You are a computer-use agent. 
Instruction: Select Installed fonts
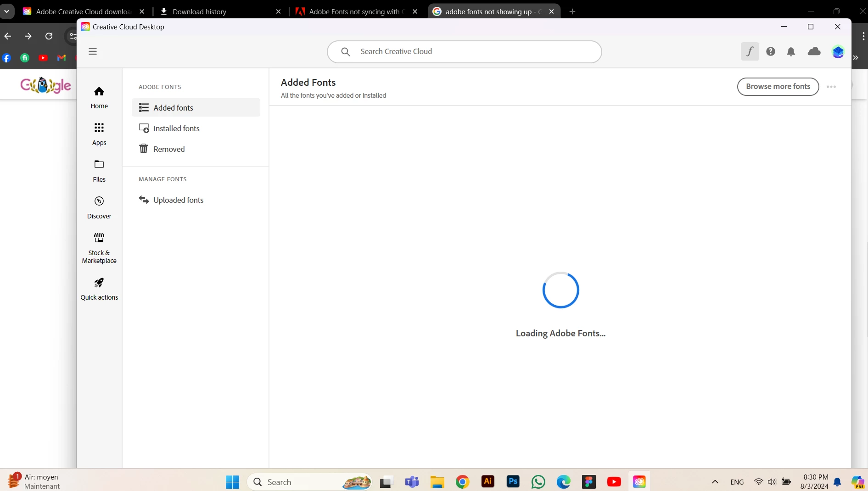196,128
